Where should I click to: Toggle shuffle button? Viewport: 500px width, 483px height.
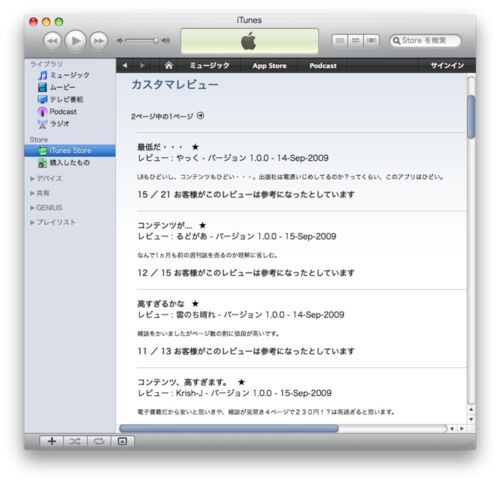coord(75,441)
